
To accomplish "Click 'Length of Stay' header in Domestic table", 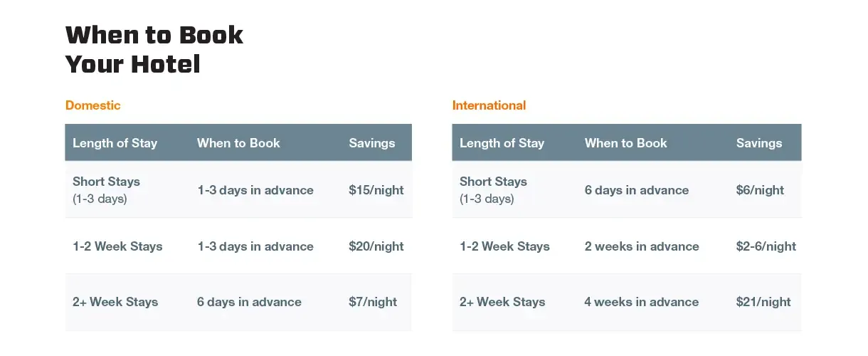I will pyautogui.click(x=115, y=143).
